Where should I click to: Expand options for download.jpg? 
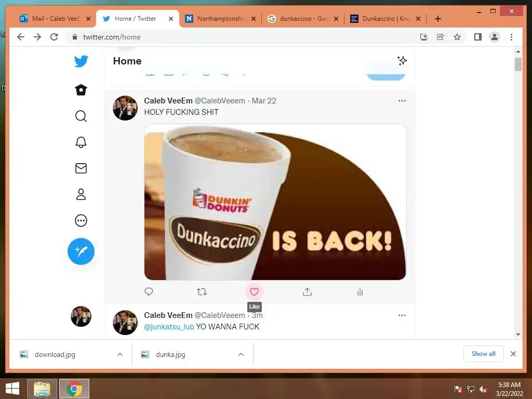pos(120,354)
